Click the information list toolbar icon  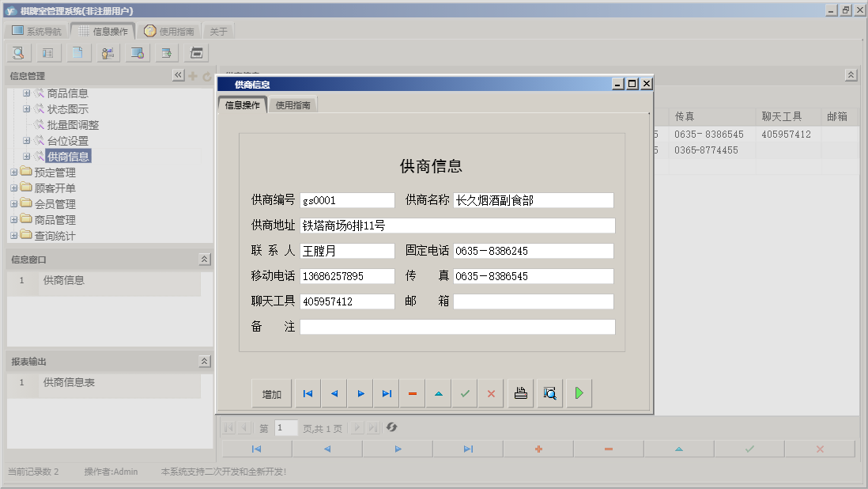tap(47, 52)
